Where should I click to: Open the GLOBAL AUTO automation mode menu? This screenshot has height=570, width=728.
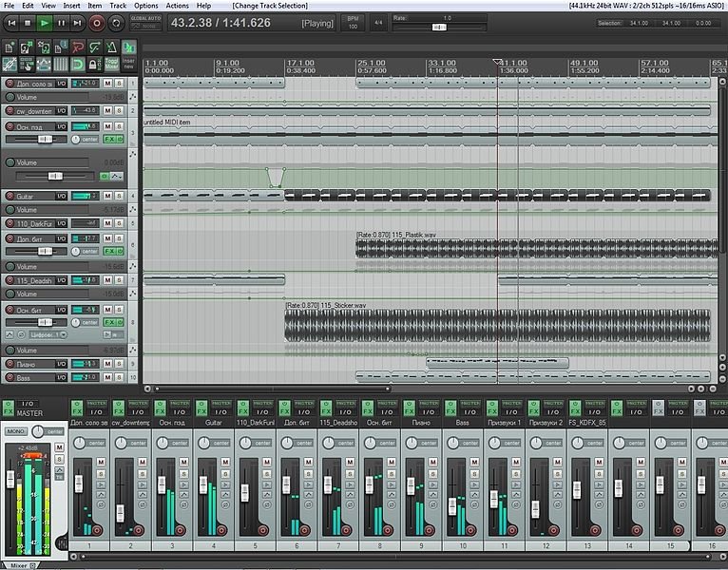tap(144, 21)
